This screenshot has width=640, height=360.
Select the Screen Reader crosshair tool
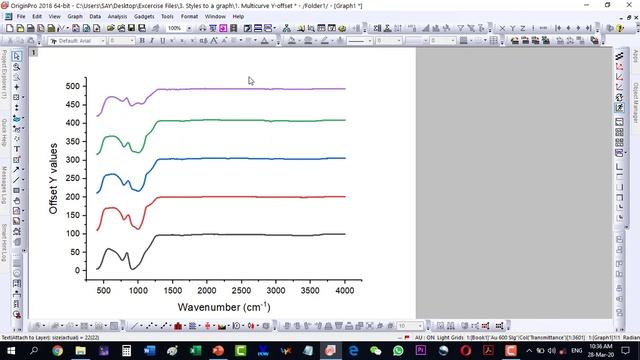(16, 87)
